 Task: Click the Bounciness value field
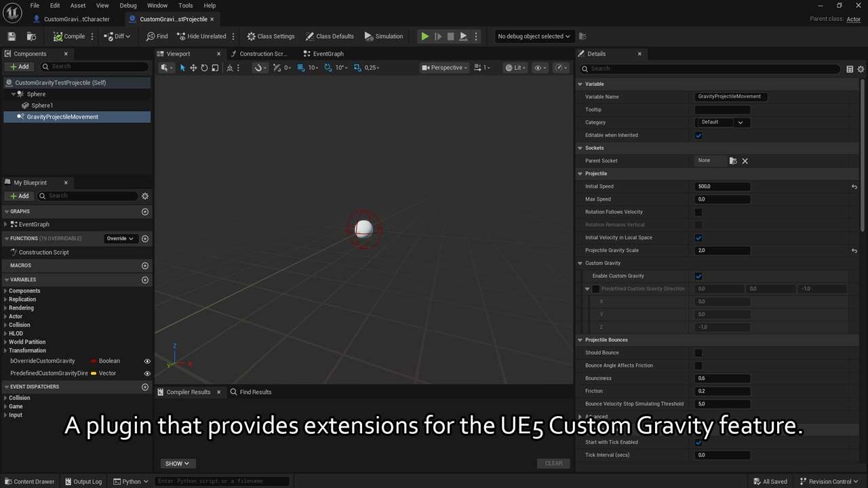tap(722, 379)
